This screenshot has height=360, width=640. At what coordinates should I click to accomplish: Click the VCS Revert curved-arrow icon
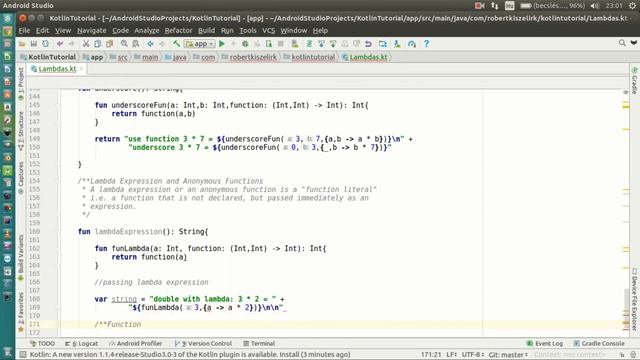point(368,44)
